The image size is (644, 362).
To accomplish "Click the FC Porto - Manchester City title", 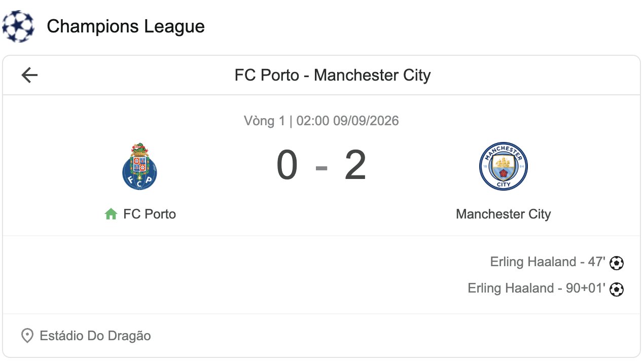I will (333, 76).
